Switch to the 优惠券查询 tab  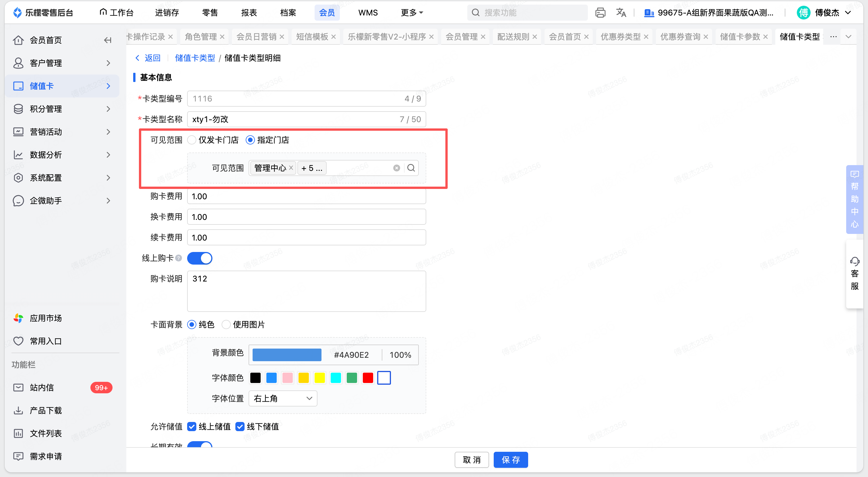[680, 37]
